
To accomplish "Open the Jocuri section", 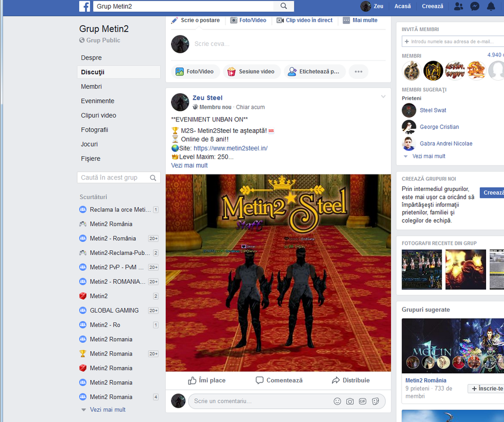I will [89, 144].
